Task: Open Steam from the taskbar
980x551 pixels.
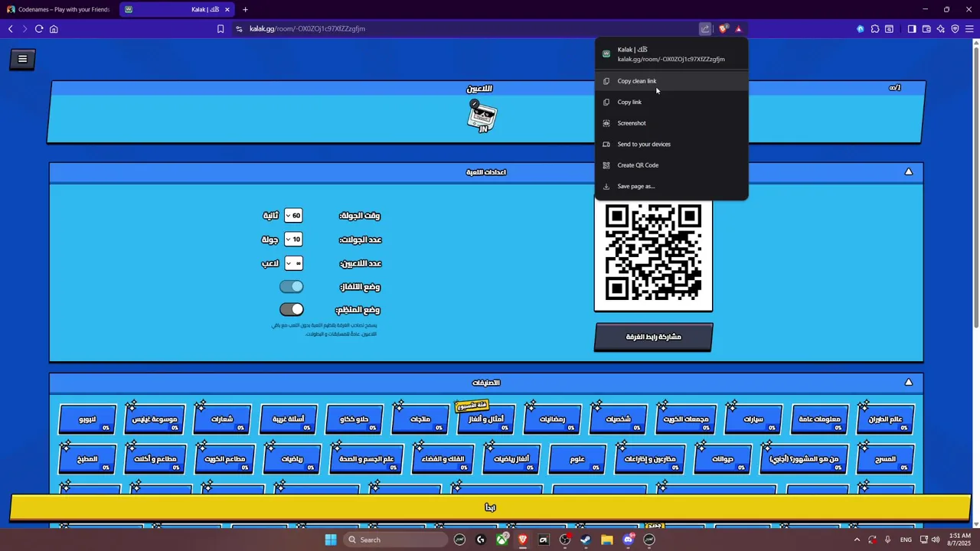Action: [x=586, y=540]
